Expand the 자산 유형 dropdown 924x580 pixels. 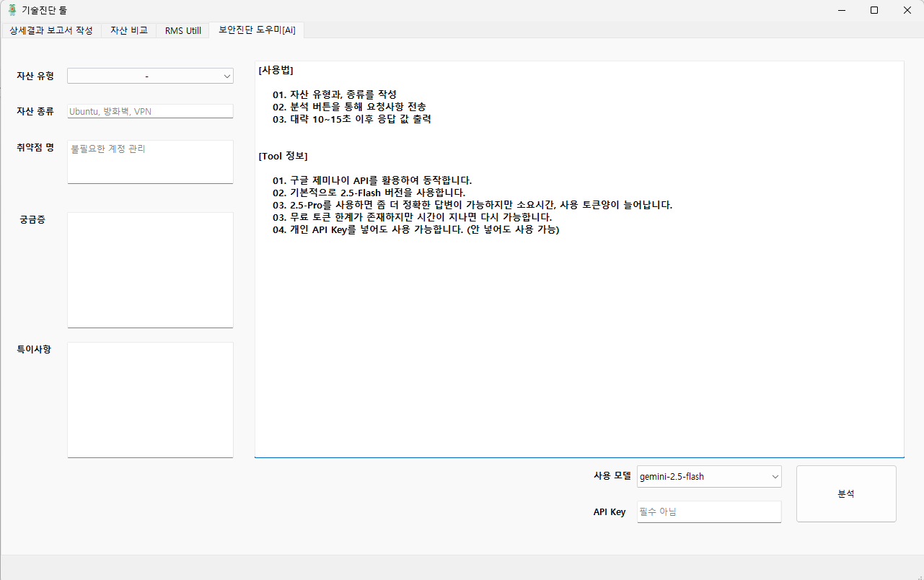pos(150,76)
